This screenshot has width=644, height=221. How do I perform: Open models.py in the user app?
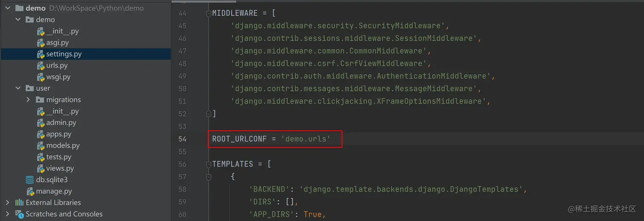[x=63, y=146]
